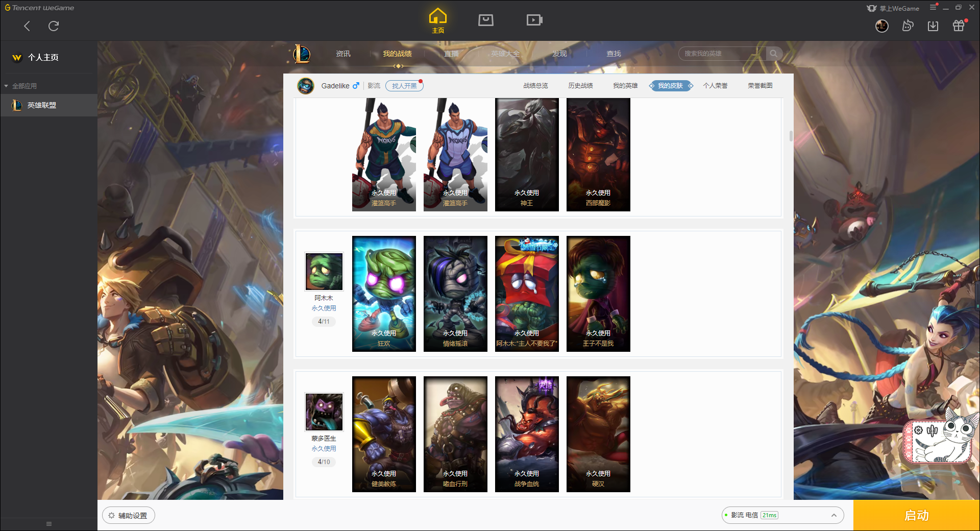Click the 阿木木 champion portrait
The image size is (980, 531).
tap(324, 272)
